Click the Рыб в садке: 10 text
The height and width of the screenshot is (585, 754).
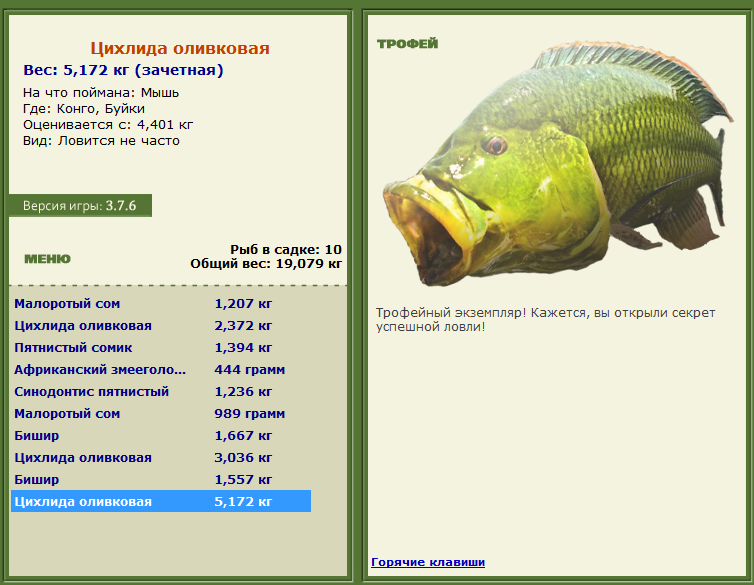pyautogui.click(x=286, y=249)
